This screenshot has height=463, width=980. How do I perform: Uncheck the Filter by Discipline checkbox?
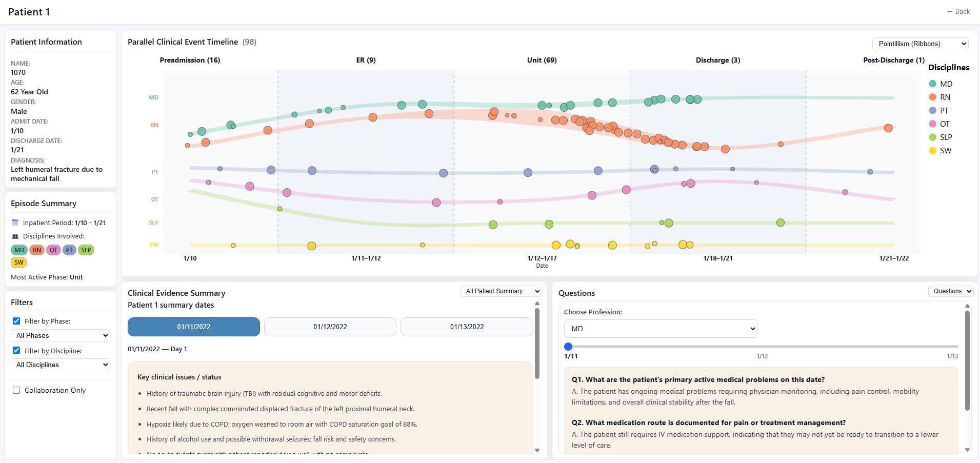click(16, 351)
